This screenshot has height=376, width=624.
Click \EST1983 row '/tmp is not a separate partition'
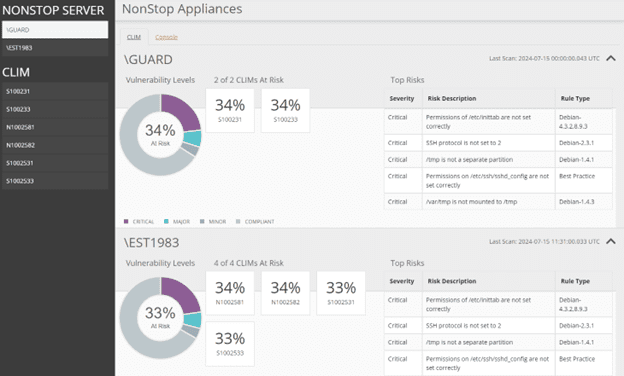498,342
